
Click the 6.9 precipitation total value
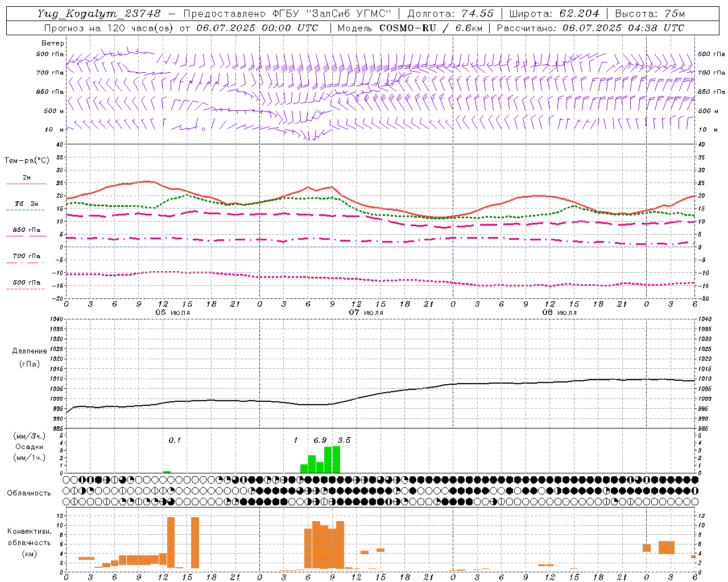pyautogui.click(x=320, y=440)
